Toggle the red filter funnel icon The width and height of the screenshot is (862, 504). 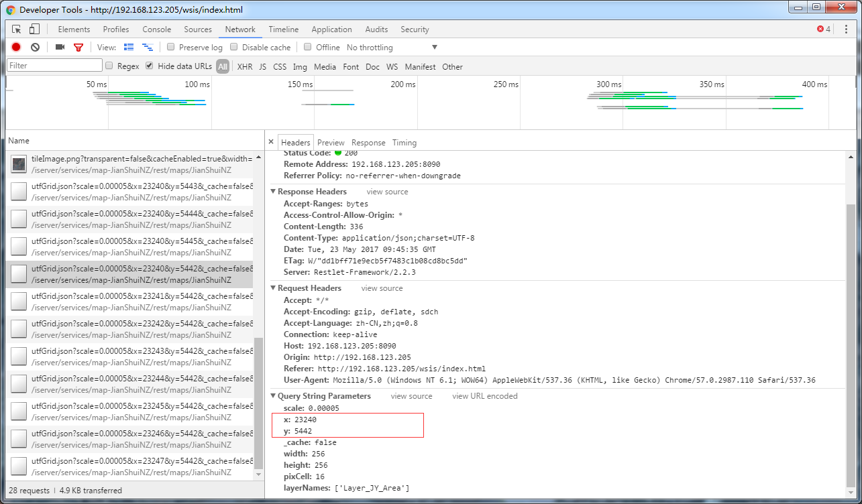tap(78, 48)
